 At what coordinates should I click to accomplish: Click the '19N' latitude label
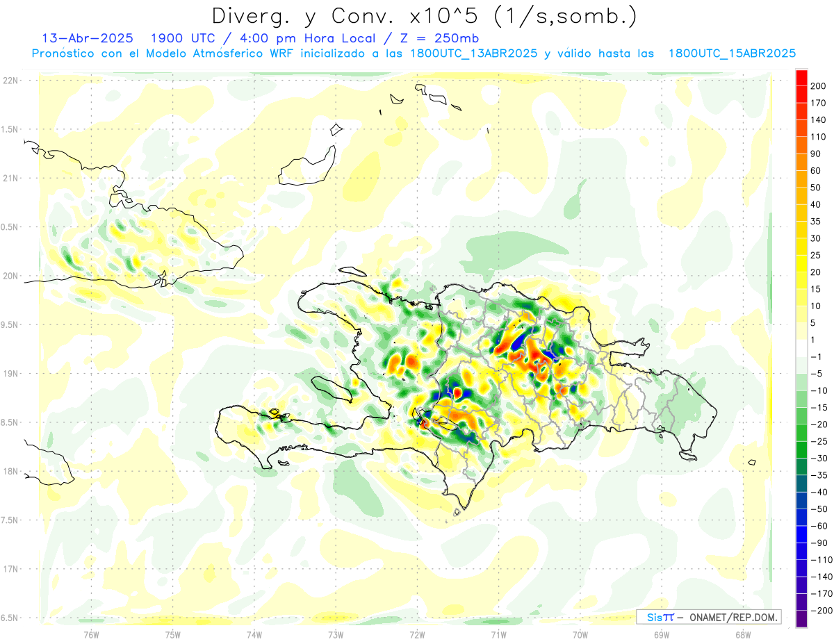(10, 374)
